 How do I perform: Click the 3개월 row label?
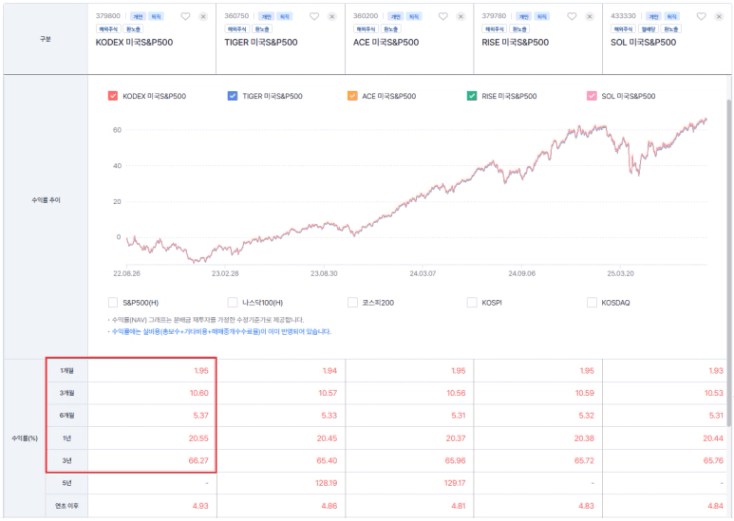tap(67, 393)
